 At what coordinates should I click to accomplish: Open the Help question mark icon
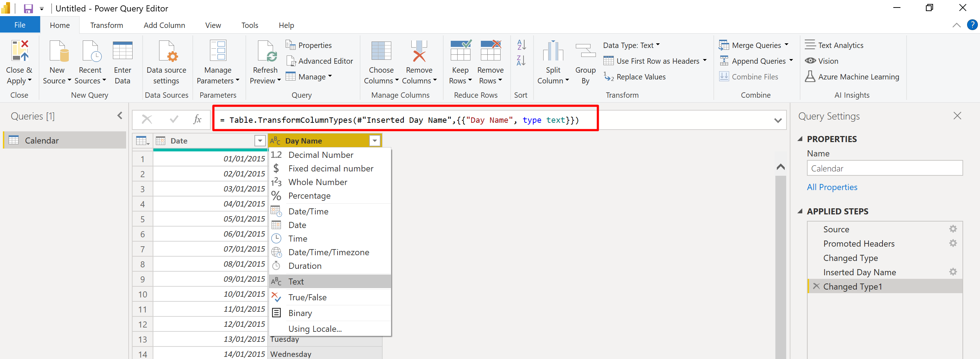coord(972,25)
